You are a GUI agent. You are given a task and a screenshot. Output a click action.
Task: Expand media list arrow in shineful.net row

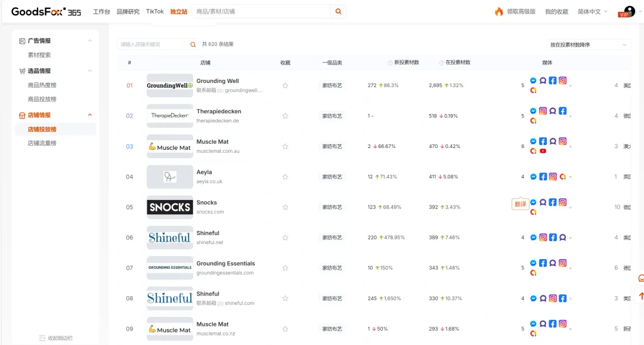[571, 238]
